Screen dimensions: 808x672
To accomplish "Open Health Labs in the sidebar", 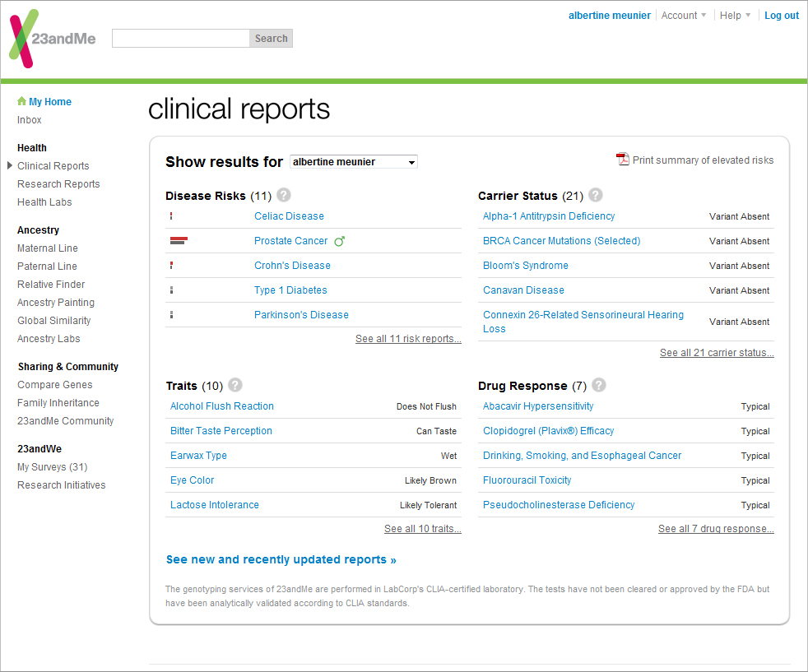I will [44, 202].
